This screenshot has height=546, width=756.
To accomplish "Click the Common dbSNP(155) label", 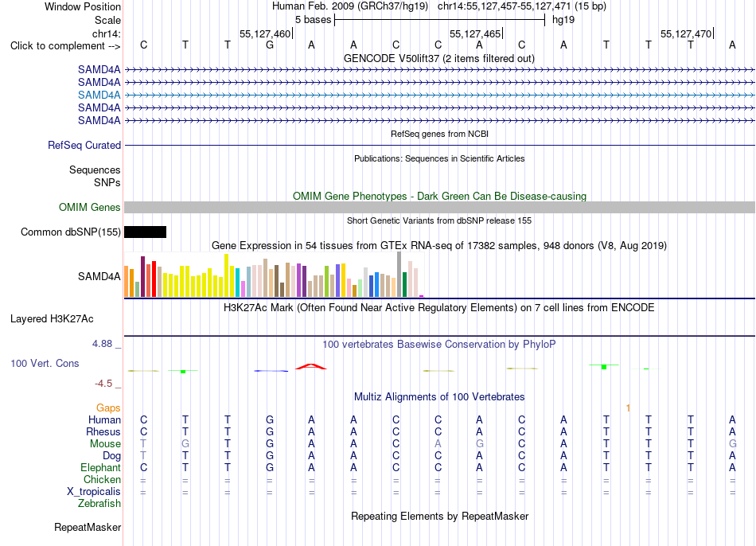I will click(x=71, y=232).
